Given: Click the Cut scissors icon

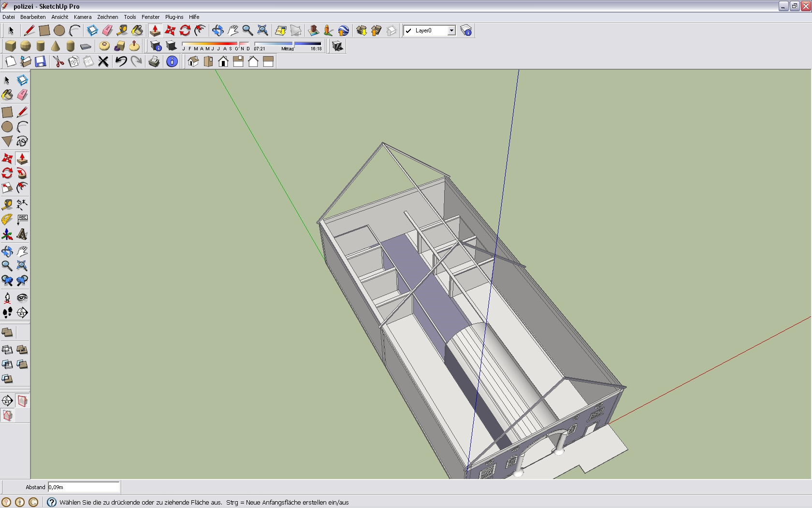Looking at the screenshot, I should coord(58,61).
